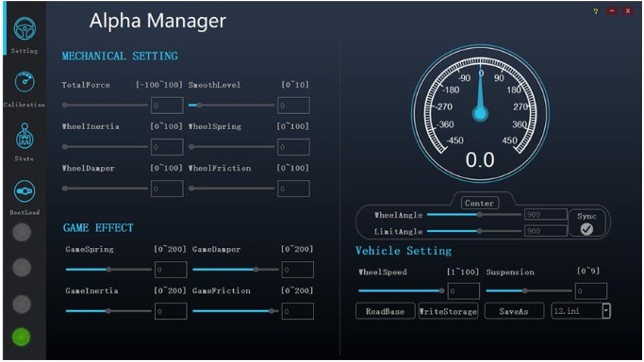This screenshot has width=644, height=362.
Task: Adjust the SmoothLevel slider
Action: 231,105
